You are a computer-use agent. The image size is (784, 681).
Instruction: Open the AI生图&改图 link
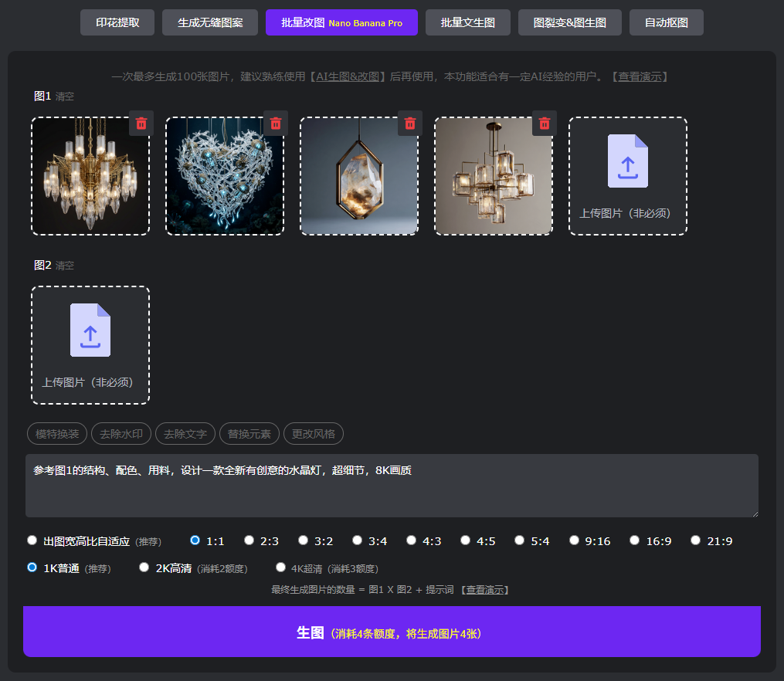point(350,76)
